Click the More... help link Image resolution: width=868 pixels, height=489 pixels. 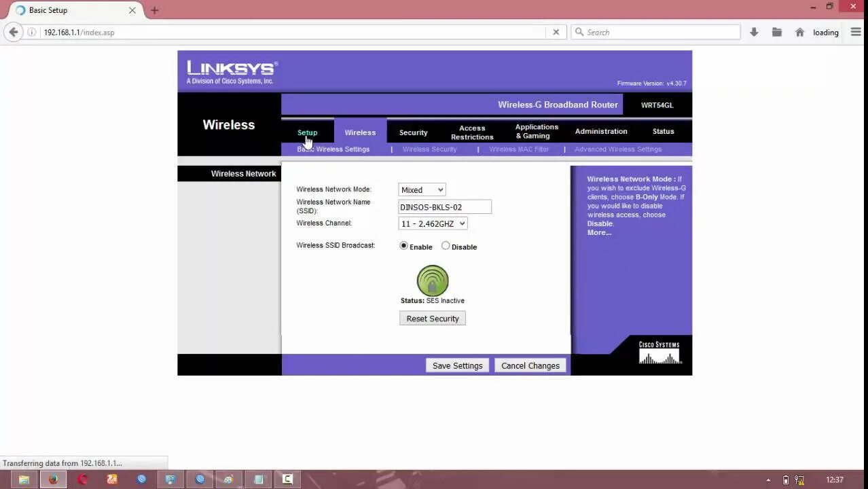coord(599,232)
